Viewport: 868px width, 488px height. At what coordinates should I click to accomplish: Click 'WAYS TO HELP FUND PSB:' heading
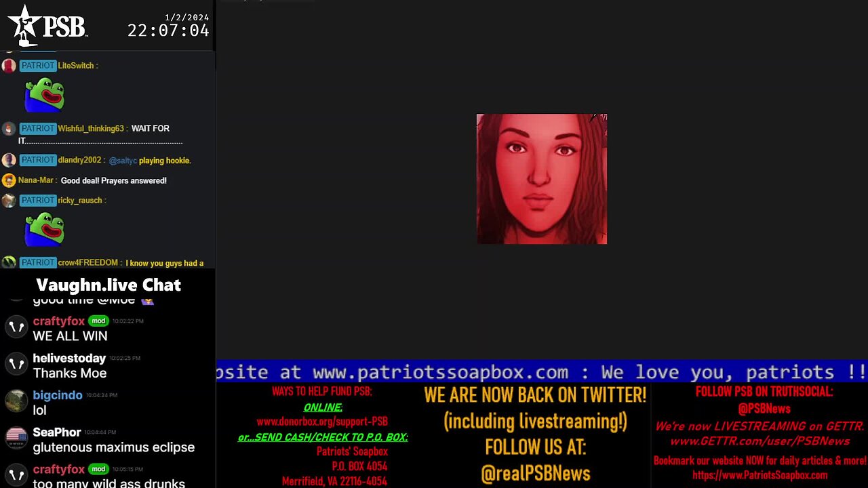(x=322, y=392)
